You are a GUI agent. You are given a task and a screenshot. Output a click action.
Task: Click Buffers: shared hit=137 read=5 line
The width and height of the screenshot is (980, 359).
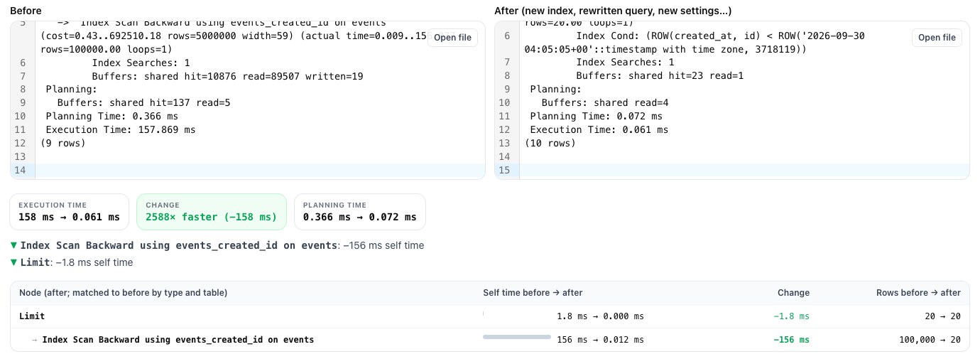(x=143, y=102)
